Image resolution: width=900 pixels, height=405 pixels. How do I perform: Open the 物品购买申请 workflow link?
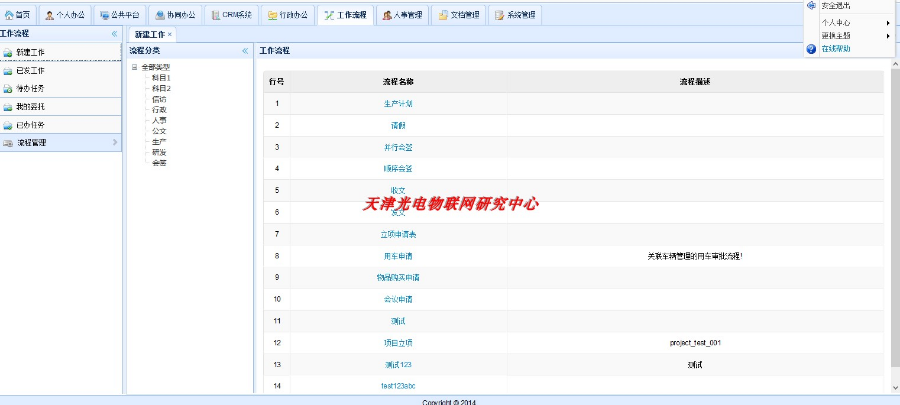point(398,278)
